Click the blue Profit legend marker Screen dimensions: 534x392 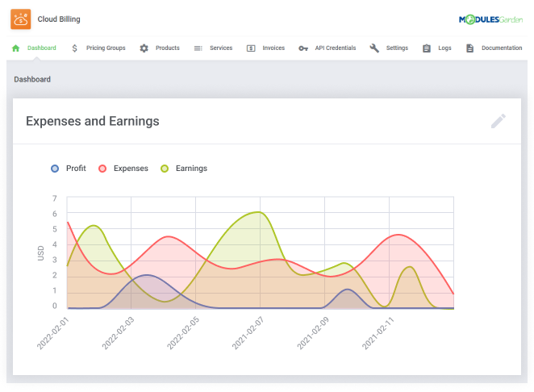click(55, 169)
